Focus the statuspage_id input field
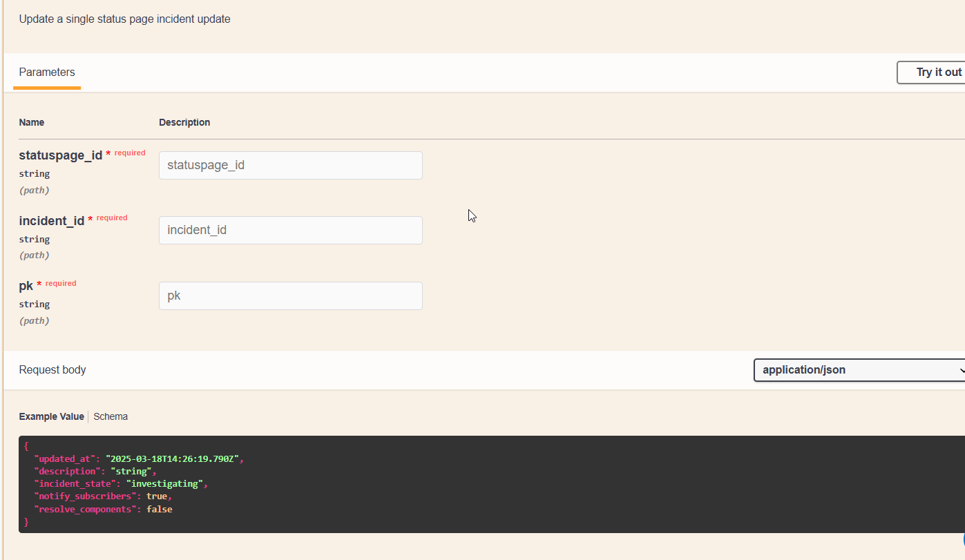Screen dimensions: 965x560 point(291,166)
